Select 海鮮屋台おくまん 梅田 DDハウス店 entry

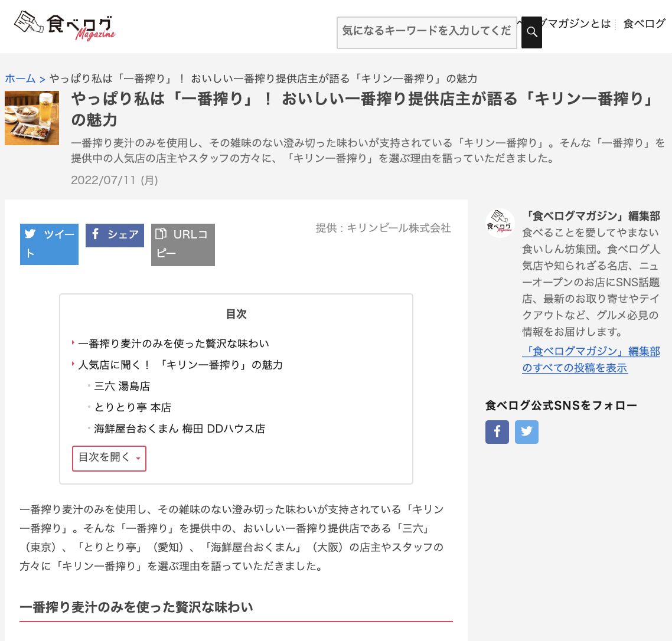tap(179, 429)
